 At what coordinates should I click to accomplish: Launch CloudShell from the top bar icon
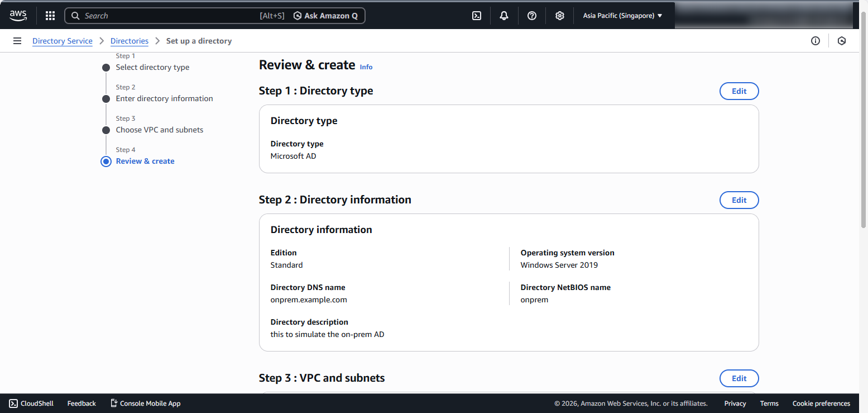477,16
